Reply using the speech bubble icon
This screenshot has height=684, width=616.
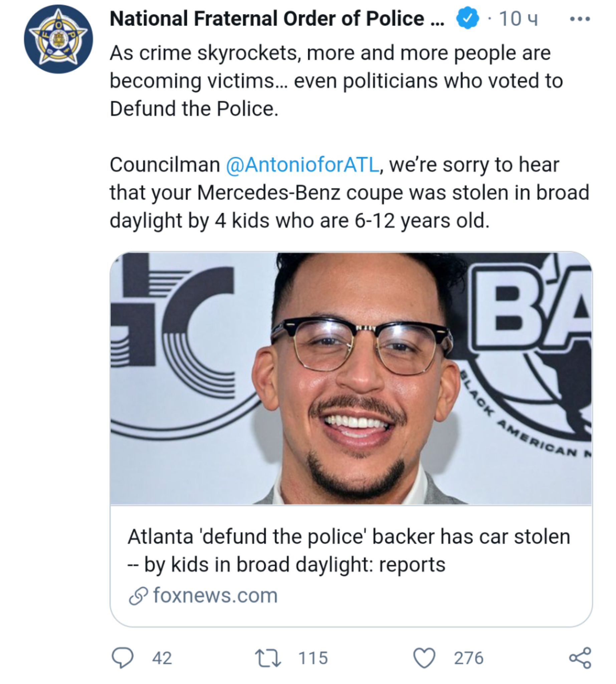(x=123, y=658)
